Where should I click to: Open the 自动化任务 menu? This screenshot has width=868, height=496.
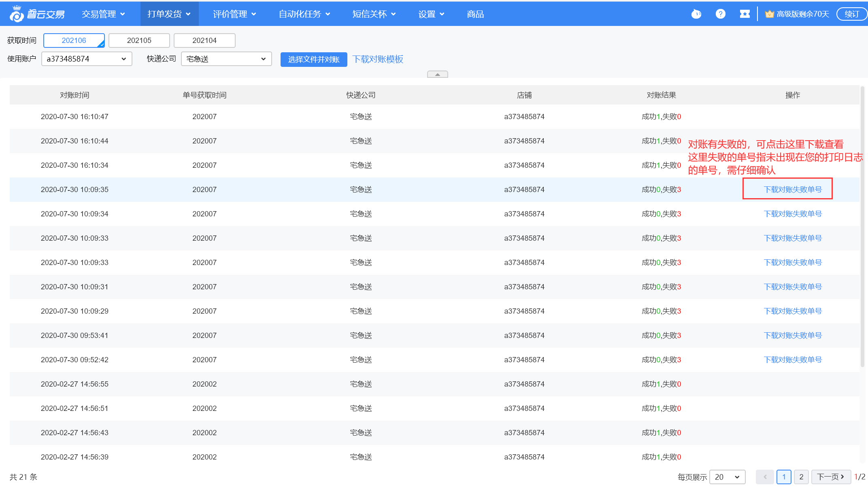pyautogui.click(x=304, y=14)
